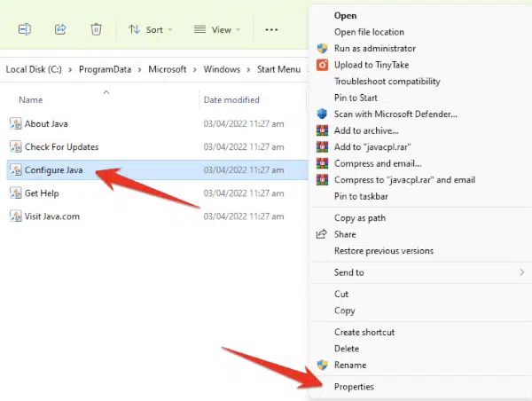Open the View dropdown
Image resolution: width=532 pixels, height=401 pixels.
click(x=217, y=30)
